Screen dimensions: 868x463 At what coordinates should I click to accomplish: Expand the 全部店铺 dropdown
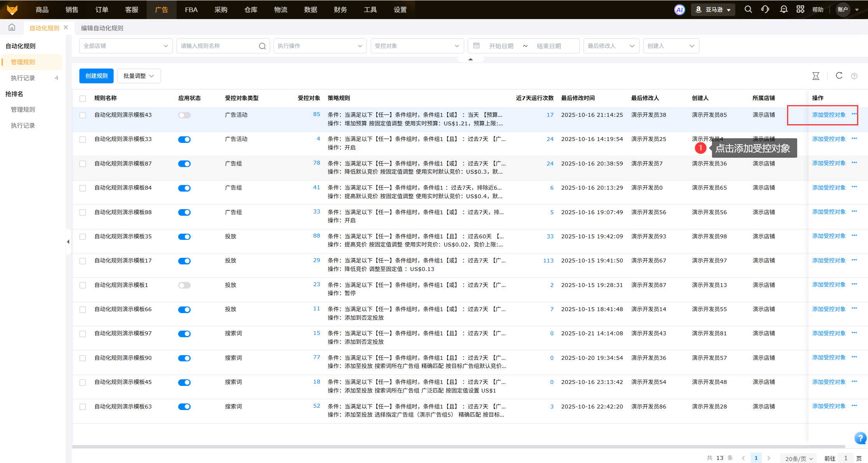[x=126, y=46]
